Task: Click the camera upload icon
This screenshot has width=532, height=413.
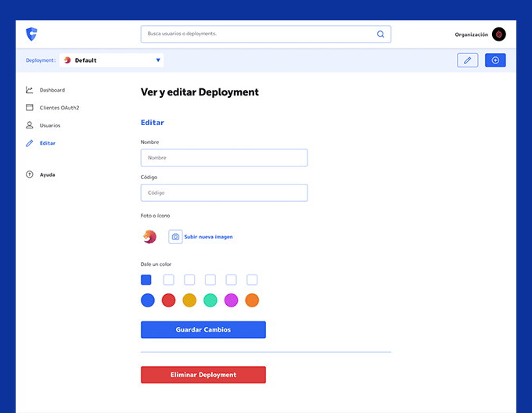Action: [x=175, y=237]
